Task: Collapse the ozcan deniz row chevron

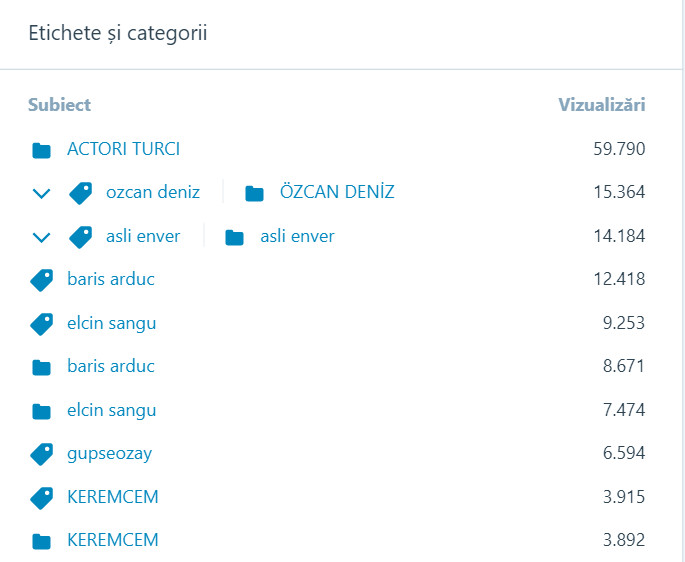Action: [x=41, y=193]
